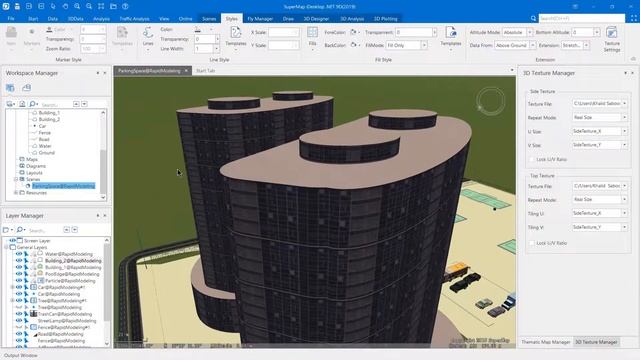The image size is (640, 360).
Task: Switch Workspace Manager to the second view icon
Action: (27, 88)
